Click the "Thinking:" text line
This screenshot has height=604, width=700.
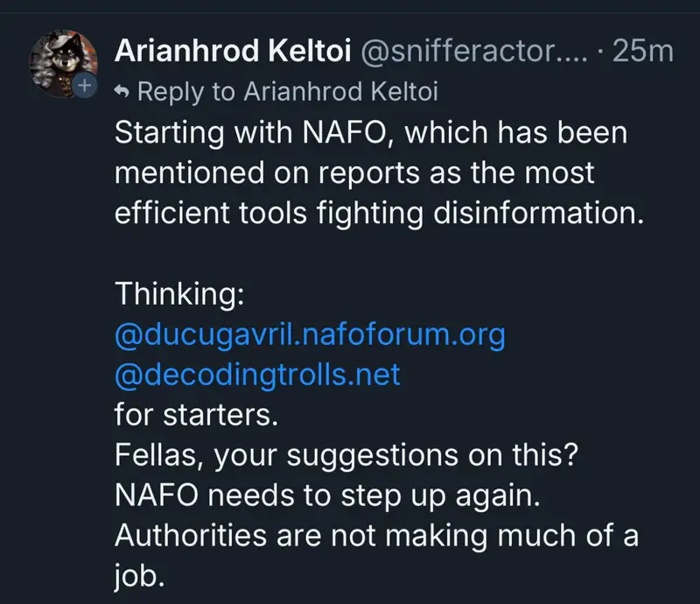pyautogui.click(x=178, y=297)
